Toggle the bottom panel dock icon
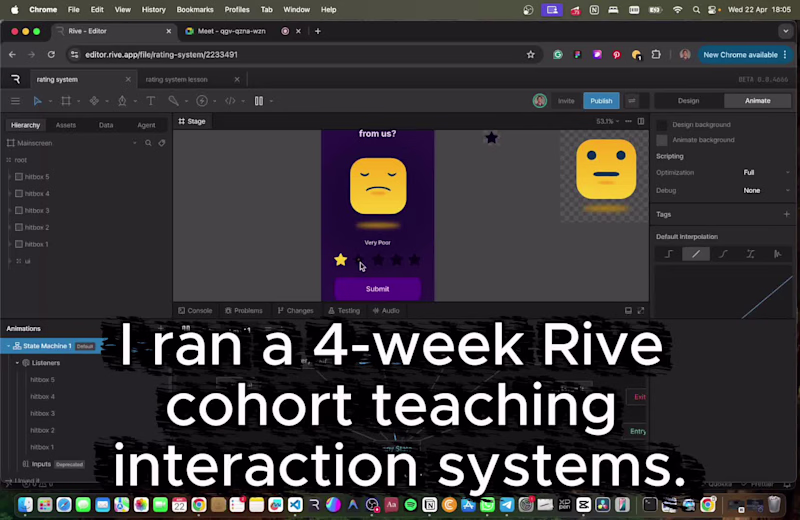 628,310
